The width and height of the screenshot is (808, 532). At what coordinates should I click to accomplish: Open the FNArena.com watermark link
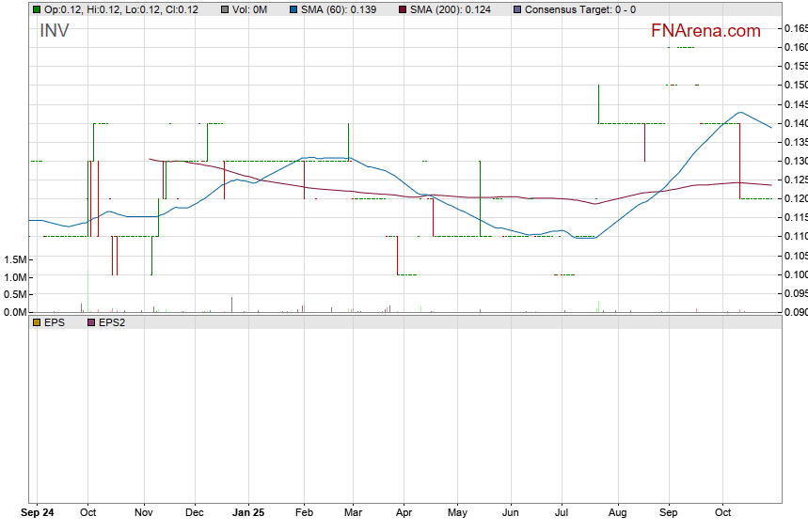click(x=705, y=31)
